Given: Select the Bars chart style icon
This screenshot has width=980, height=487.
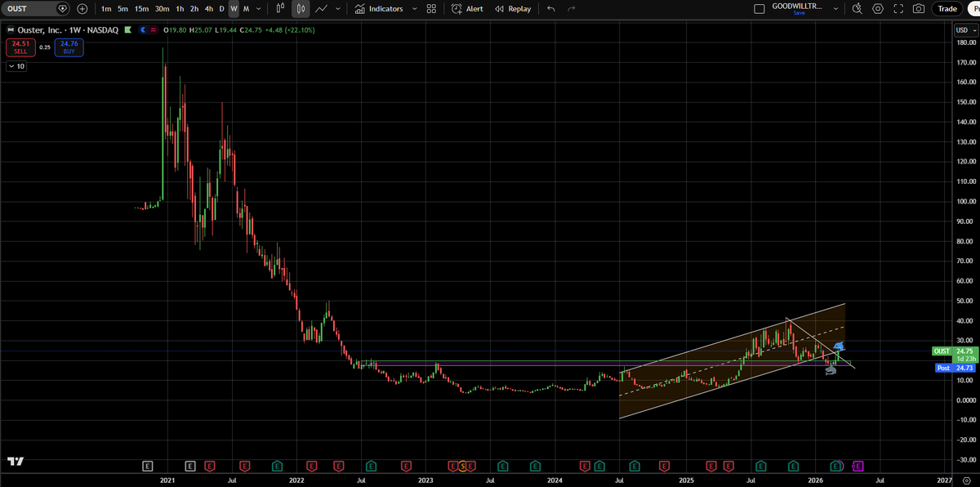Looking at the screenshot, I should (280, 9).
